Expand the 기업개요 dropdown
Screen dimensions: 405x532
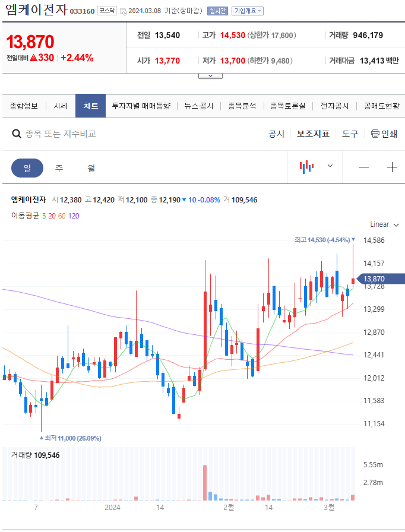pos(248,11)
